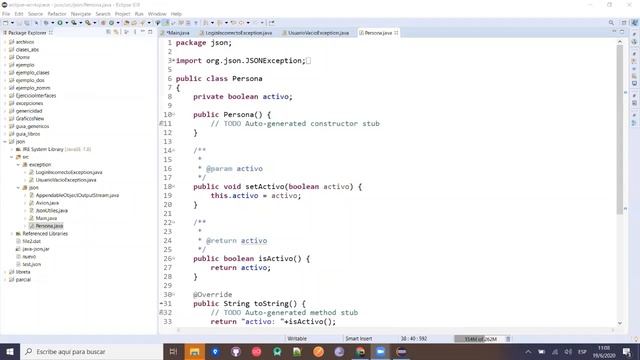Maximize the editor area icon
Viewport: 640px width, 360px height.
(x=622, y=32)
